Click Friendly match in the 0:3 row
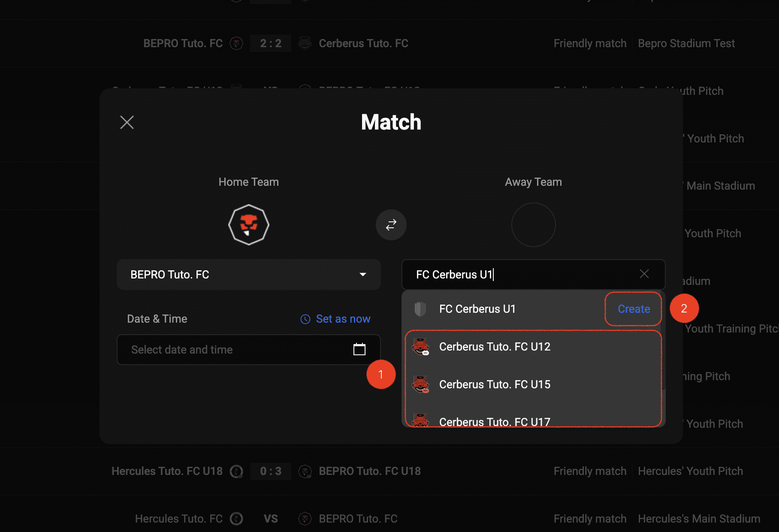Screen dimensions: 779x532 click(590, 471)
